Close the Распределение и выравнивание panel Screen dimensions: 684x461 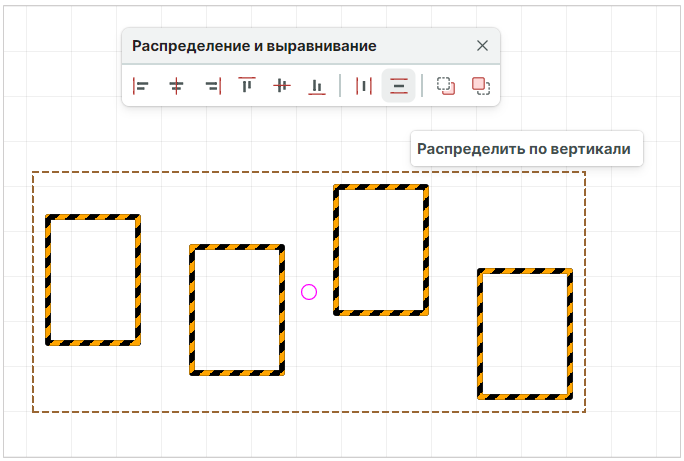(x=482, y=45)
